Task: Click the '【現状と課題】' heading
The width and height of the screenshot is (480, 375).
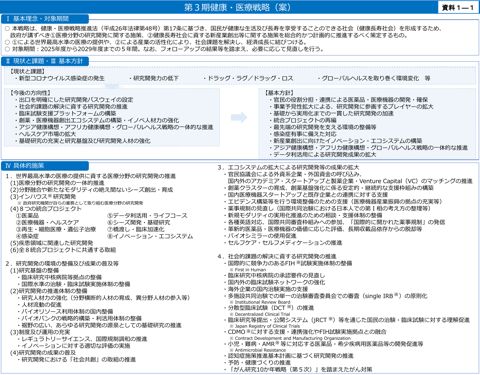Action: coord(27,71)
